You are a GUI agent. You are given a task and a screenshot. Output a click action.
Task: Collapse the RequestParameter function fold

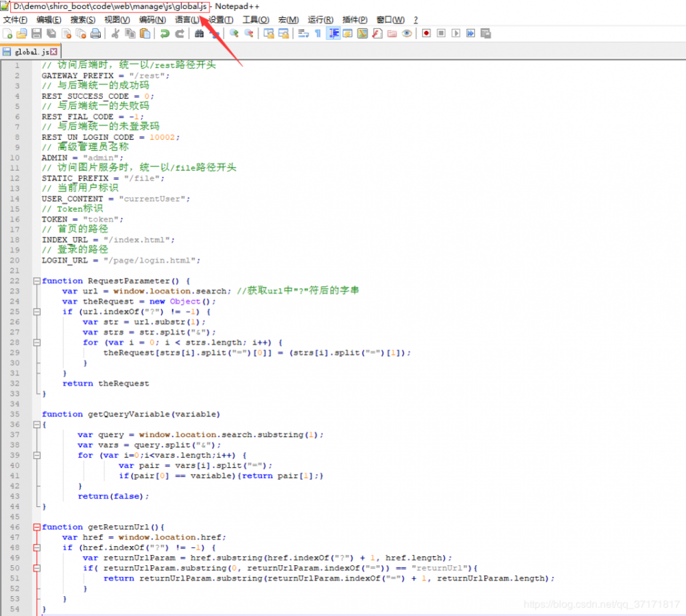point(38,281)
